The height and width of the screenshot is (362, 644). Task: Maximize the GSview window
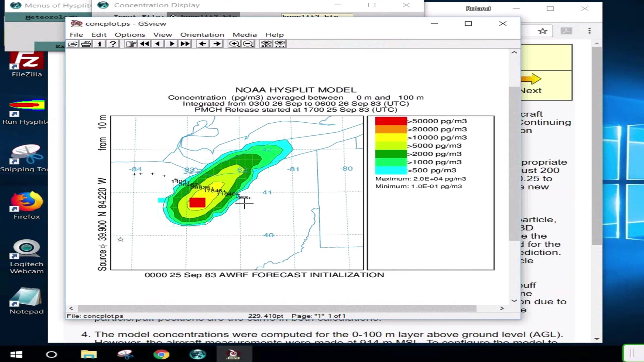click(x=468, y=23)
